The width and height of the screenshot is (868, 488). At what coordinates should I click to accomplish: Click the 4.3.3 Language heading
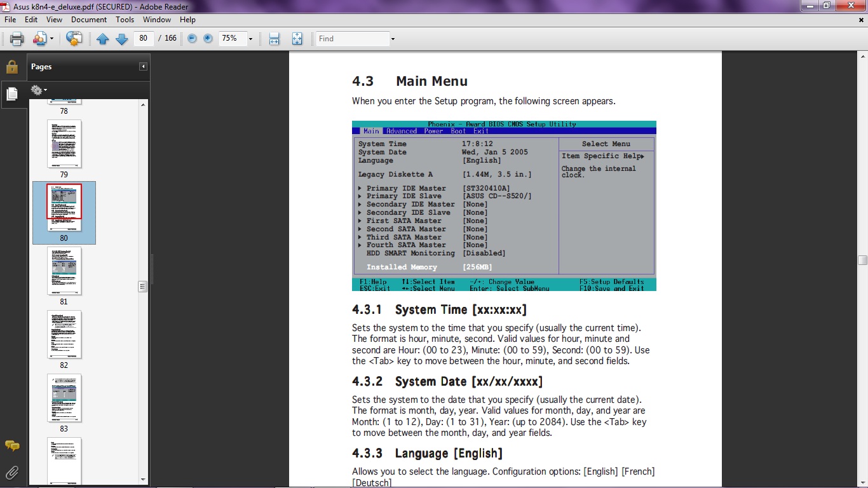[x=427, y=454]
